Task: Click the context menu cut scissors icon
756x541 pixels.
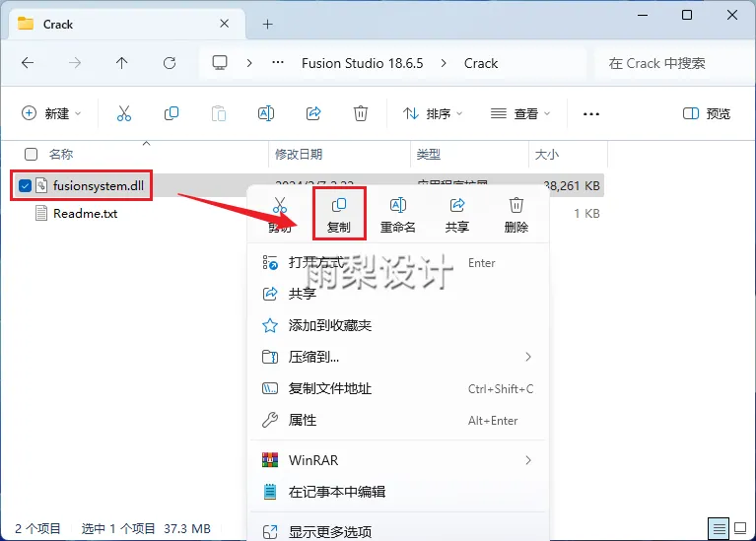Action: 280,205
